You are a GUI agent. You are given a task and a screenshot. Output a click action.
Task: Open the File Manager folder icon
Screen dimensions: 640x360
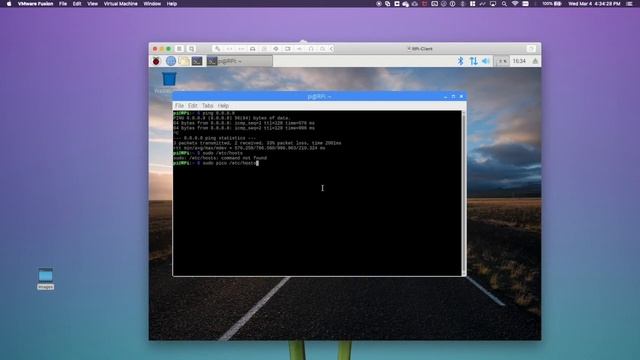click(x=184, y=61)
